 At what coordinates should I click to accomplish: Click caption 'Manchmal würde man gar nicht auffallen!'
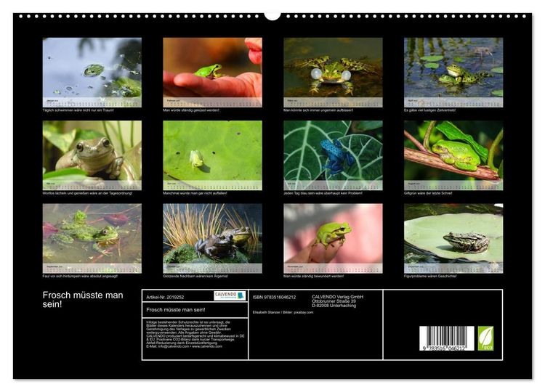195,193
